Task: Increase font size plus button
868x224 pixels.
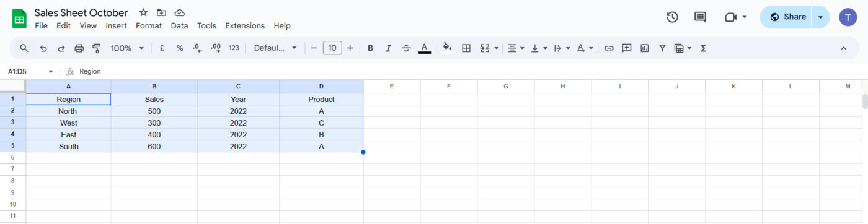Action: (x=350, y=48)
